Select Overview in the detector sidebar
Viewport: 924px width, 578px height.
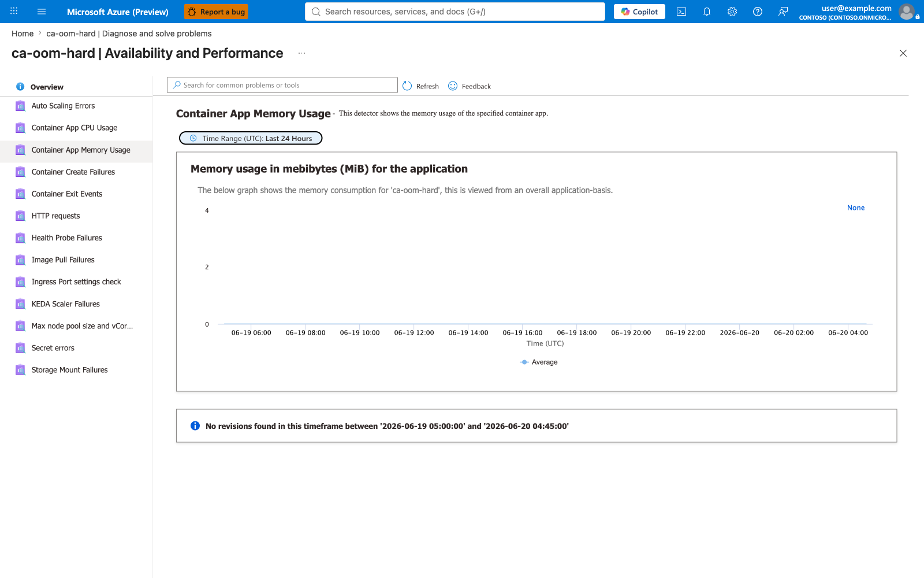(x=76, y=87)
